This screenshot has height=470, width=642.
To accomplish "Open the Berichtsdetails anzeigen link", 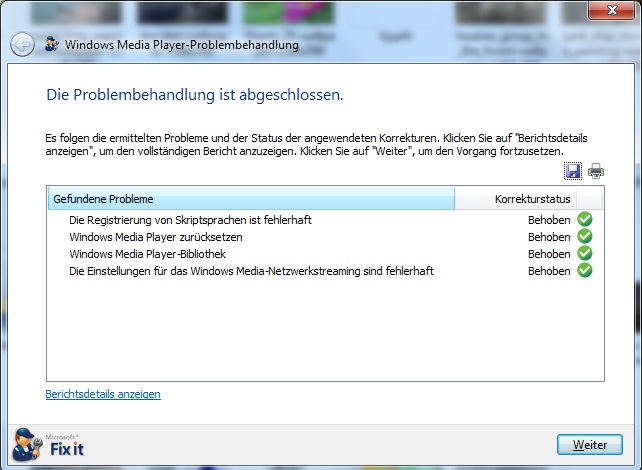I will click(103, 394).
